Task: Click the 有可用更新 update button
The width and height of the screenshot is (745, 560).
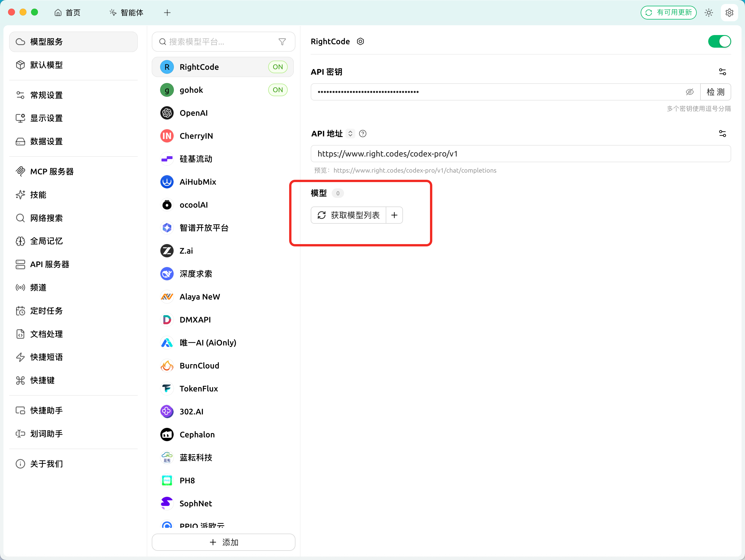Action: click(668, 13)
